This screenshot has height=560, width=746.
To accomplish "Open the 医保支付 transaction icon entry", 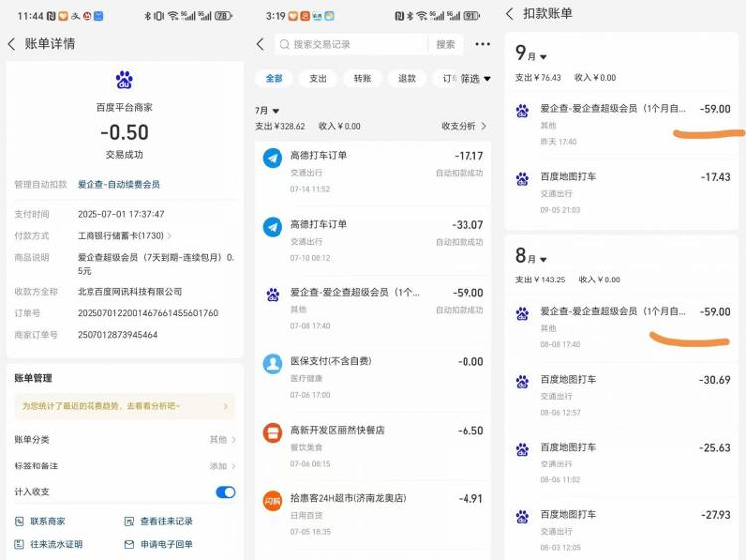I will pos(273,363).
